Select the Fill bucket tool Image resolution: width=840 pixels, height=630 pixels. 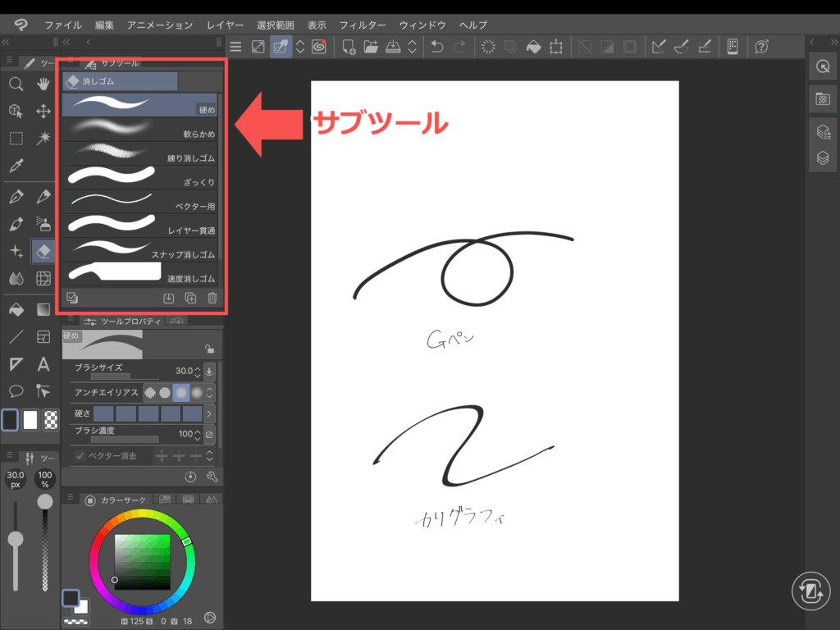(x=15, y=309)
